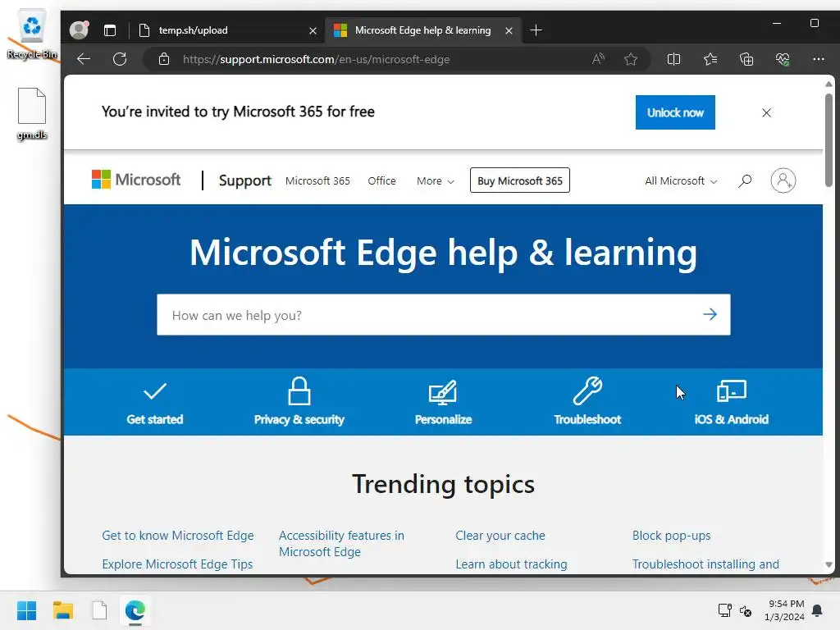Click the Microsoft Edge taskbar icon

[135, 610]
